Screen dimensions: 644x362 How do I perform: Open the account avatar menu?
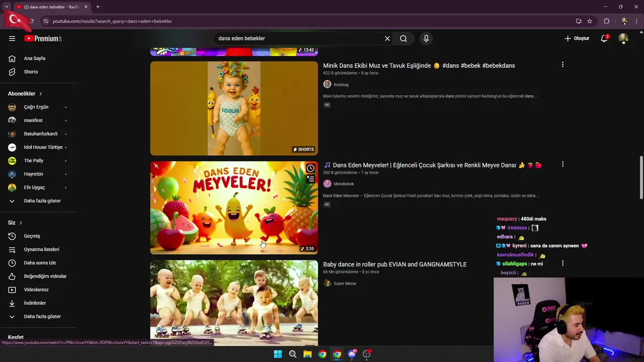623,38
